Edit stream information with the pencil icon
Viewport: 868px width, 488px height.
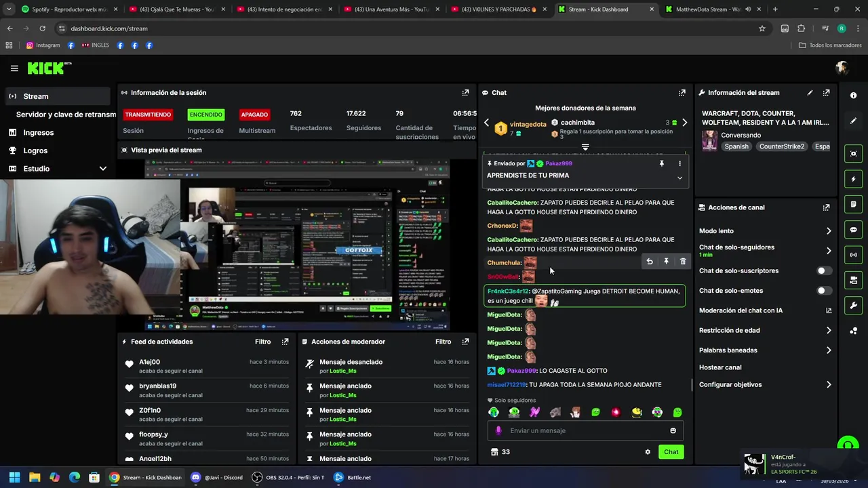[x=810, y=93]
